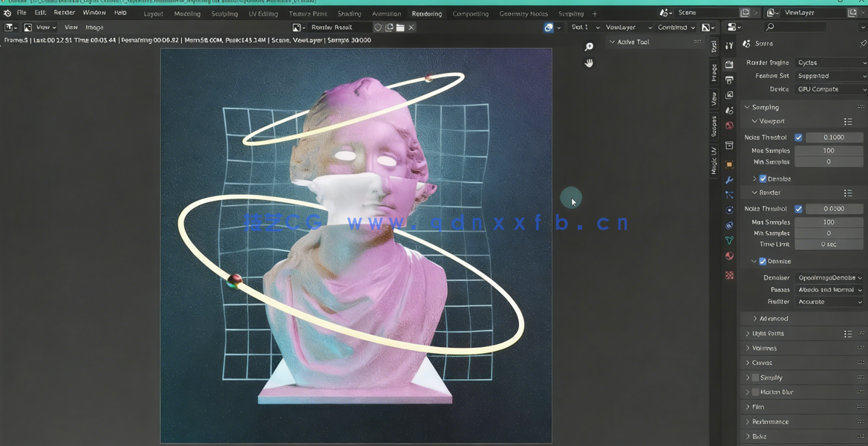Open the Denoiser dropdown menu
The height and width of the screenshot is (446, 868).
[829, 277]
